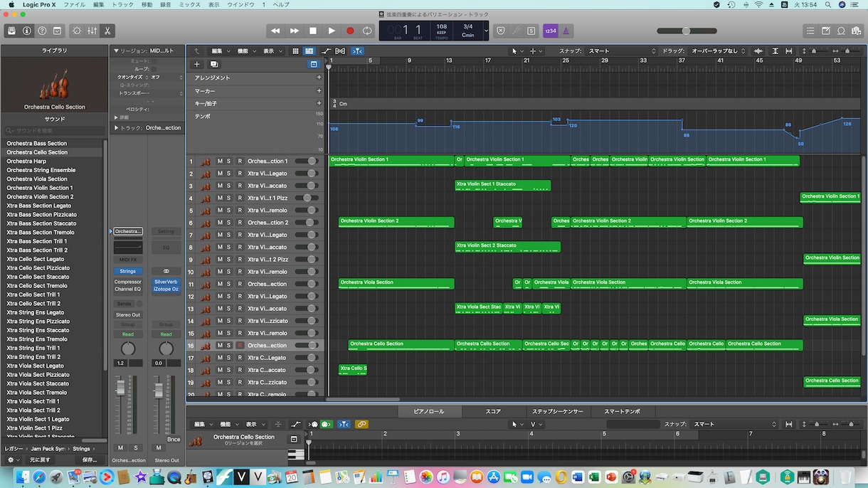Open the List Editors icon
The width and height of the screenshot is (868, 488).
[x=810, y=31]
